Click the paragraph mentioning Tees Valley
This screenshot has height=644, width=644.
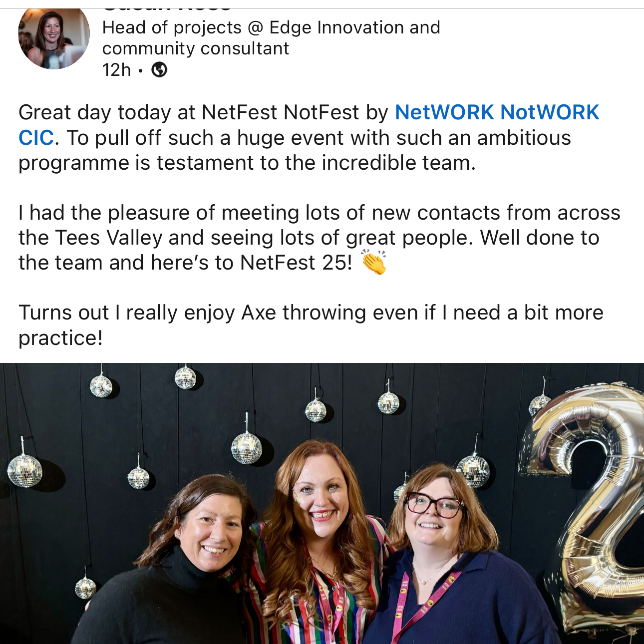pyautogui.click(x=320, y=238)
